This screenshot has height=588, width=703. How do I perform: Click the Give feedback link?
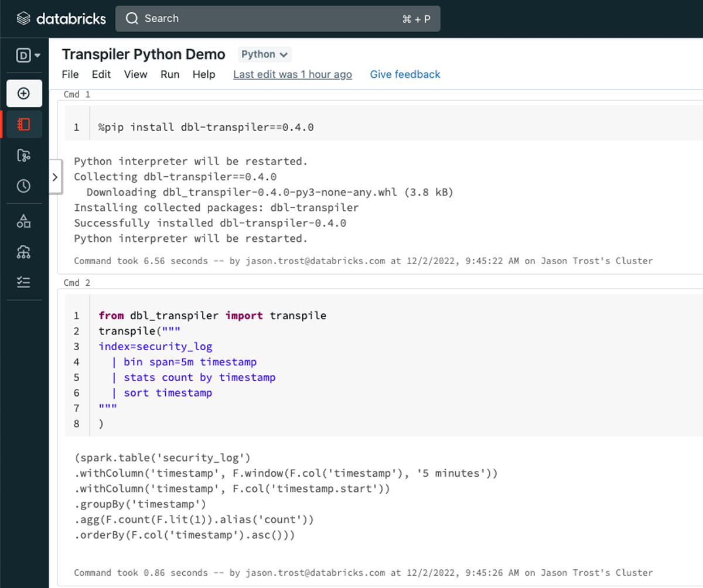[405, 74]
